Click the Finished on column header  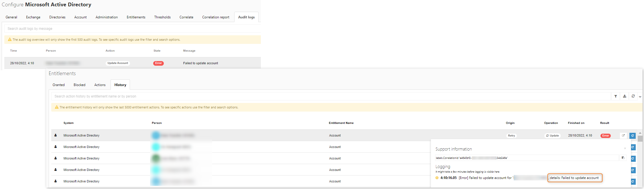(576, 123)
